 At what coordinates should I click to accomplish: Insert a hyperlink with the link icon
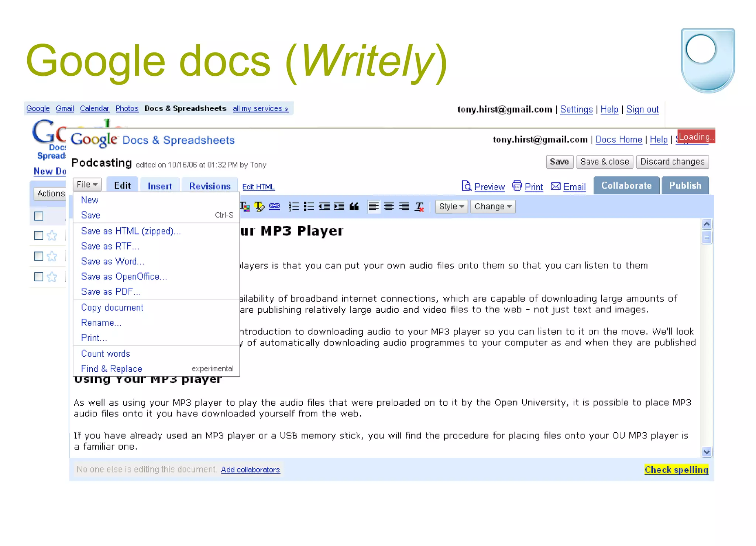(x=275, y=206)
